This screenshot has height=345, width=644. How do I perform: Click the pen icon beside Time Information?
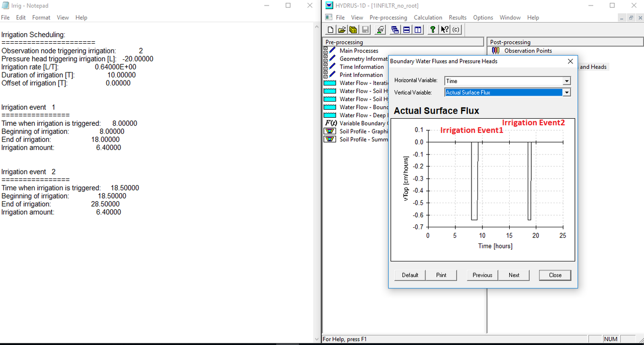pos(333,66)
